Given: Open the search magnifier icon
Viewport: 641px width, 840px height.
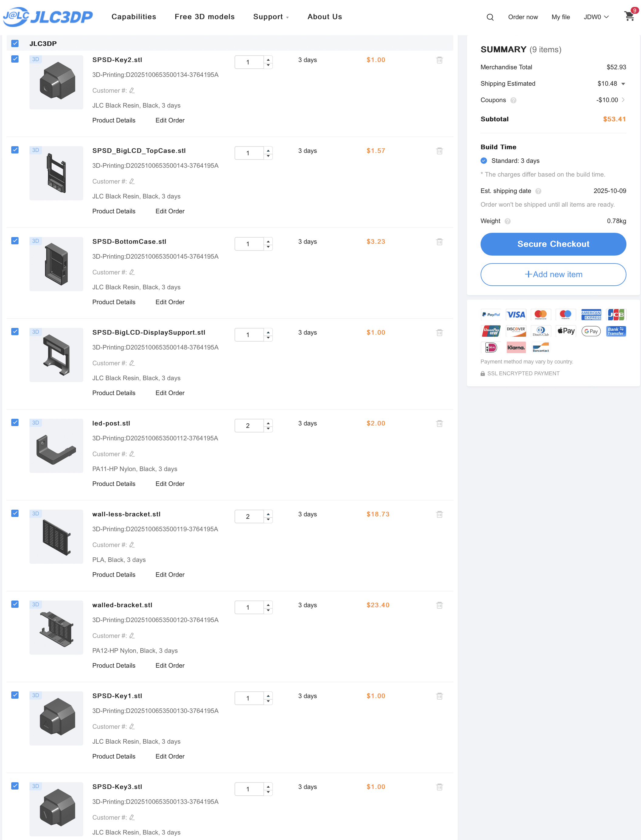Looking at the screenshot, I should [x=490, y=17].
